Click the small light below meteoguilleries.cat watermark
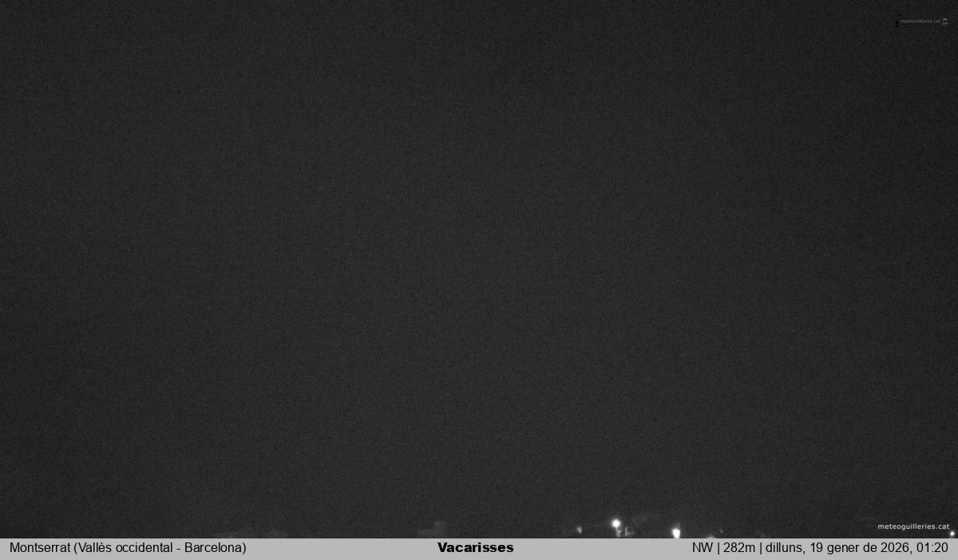The image size is (958, 560). tap(952, 534)
